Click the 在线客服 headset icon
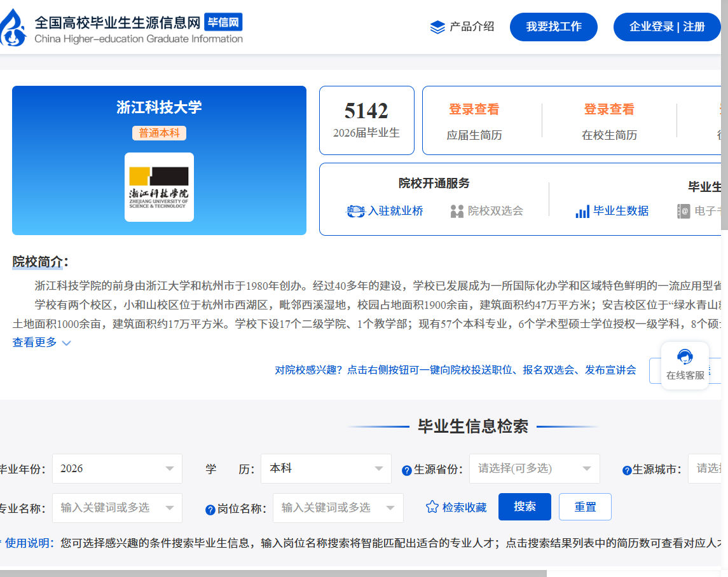This screenshot has width=728, height=577. [x=685, y=357]
